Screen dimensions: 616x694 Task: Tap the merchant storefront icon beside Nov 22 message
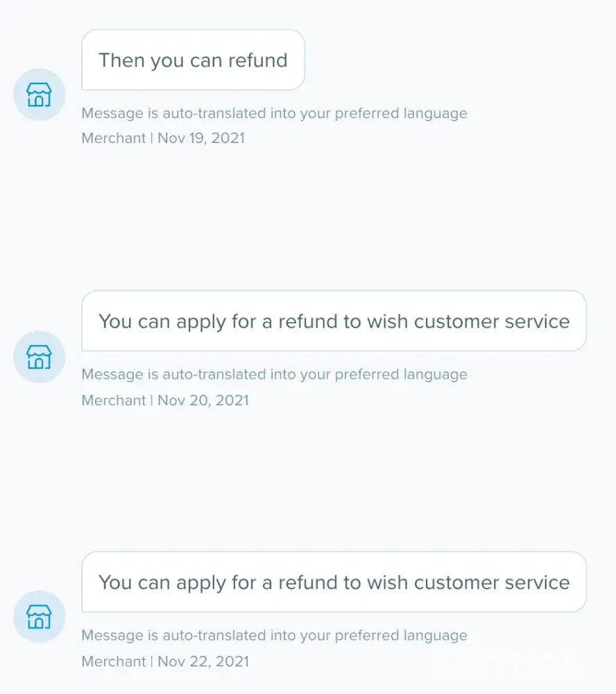click(x=39, y=616)
